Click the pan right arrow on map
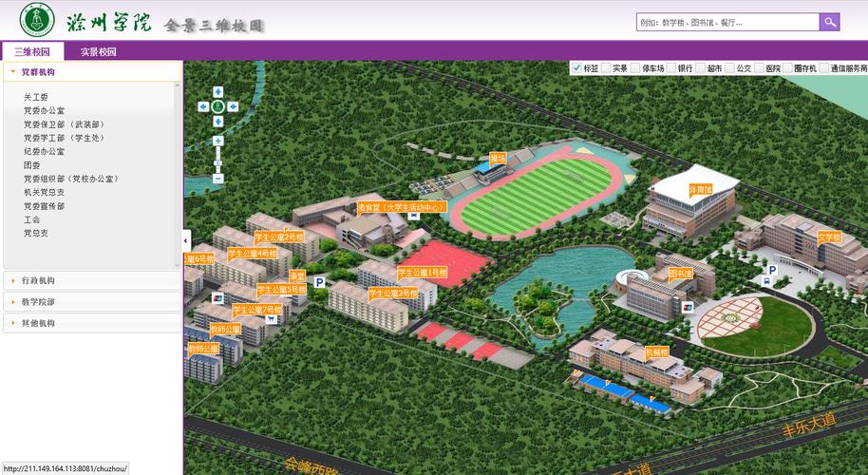 (x=233, y=106)
